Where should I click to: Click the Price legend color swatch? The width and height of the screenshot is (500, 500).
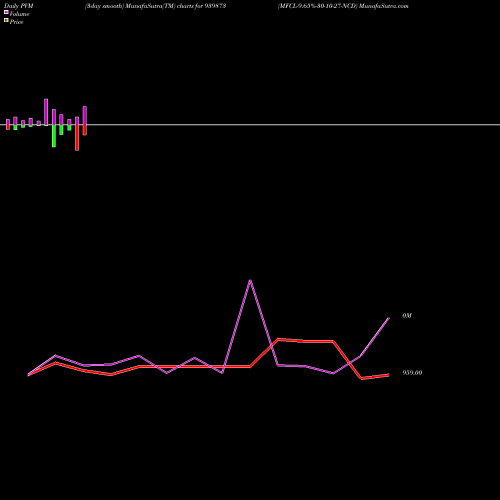tap(6, 21)
